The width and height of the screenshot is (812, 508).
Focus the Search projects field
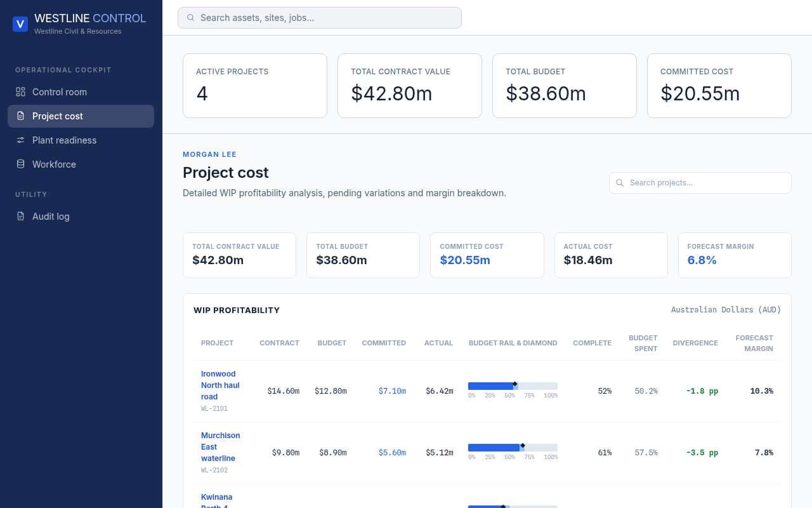point(700,183)
